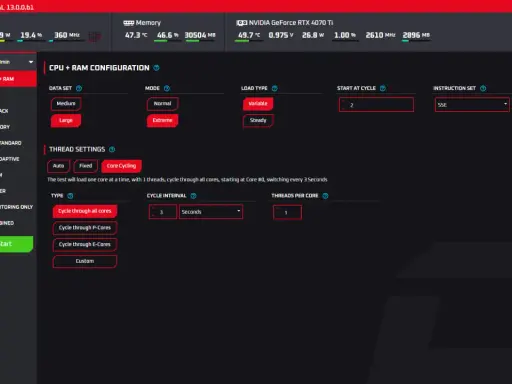Click the Memory usage 46.6 % value

[x=168, y=35]
